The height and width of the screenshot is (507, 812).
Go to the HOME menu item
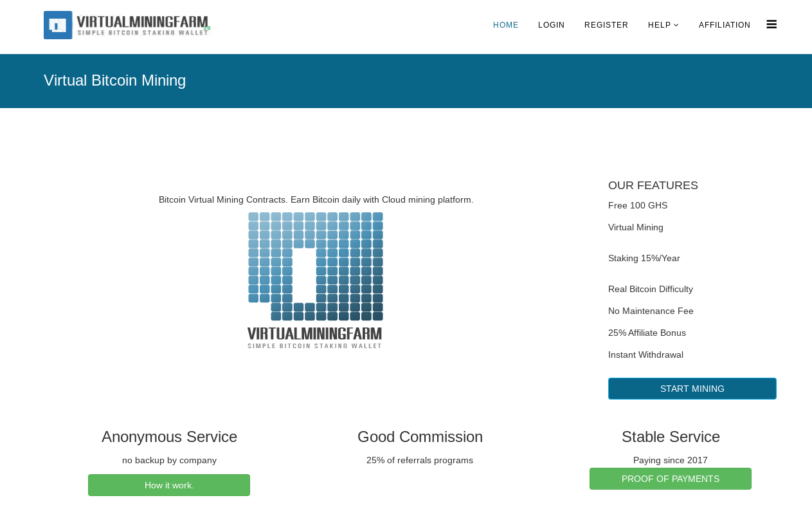(x=506, y=25)
